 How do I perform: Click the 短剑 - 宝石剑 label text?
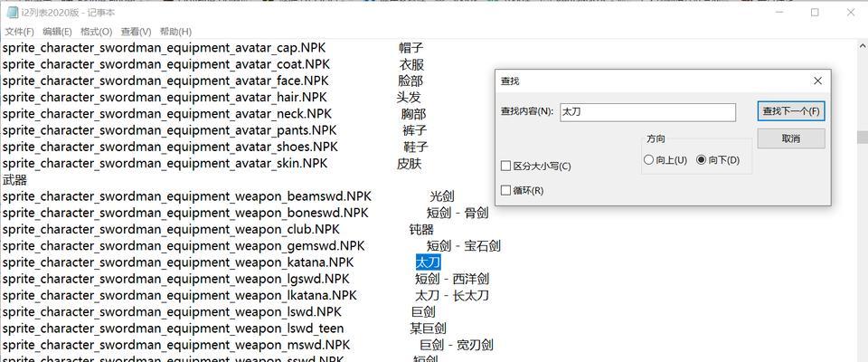(463, 245)
